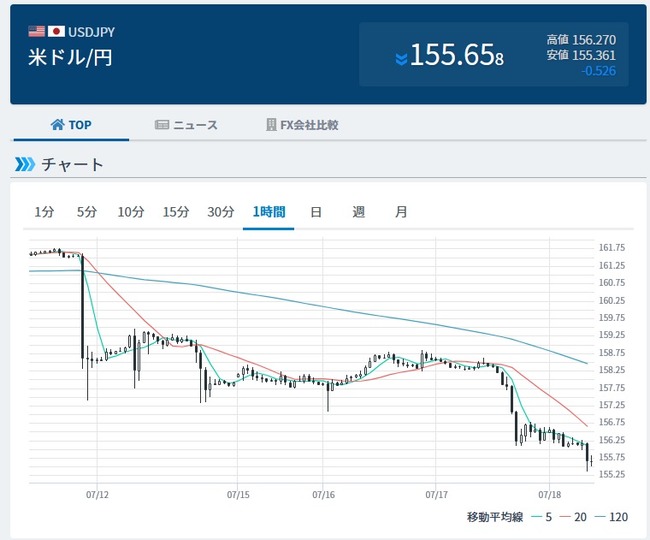Show the weekly 週 chart

tap(358, 212)
